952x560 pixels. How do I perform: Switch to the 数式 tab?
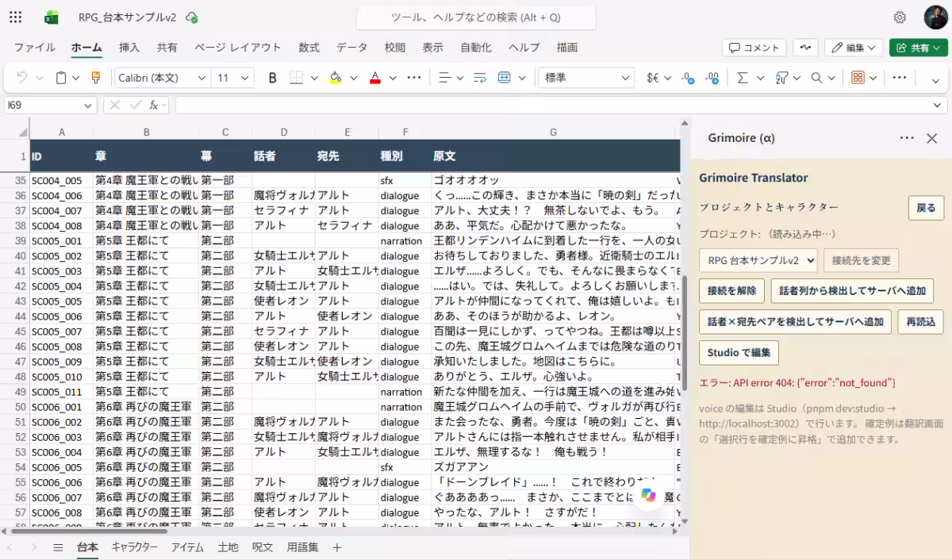(309, 48)
